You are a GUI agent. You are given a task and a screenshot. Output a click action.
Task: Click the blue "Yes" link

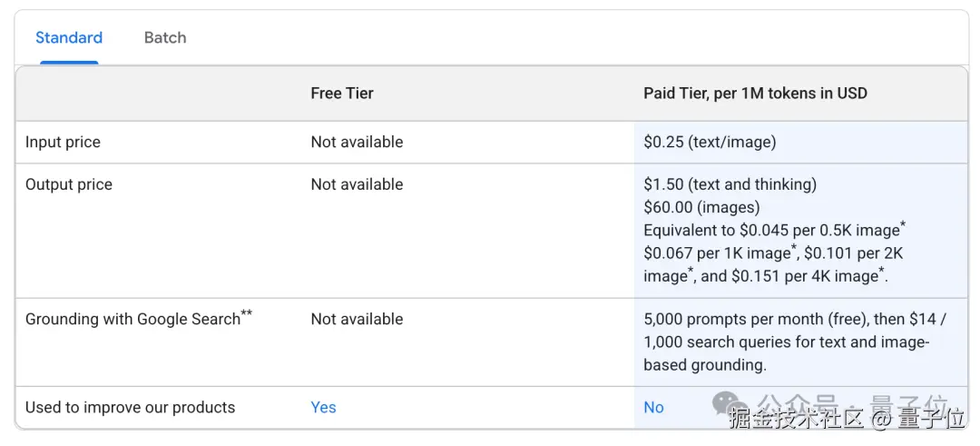click(323, 408)
